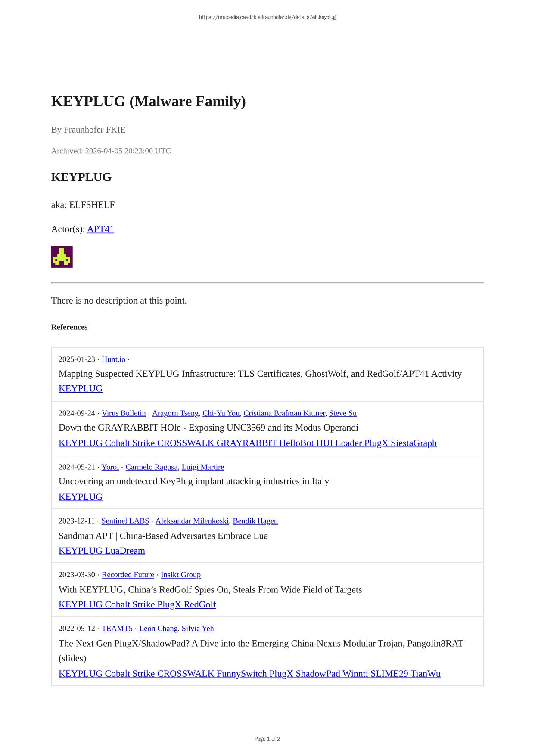Click author Silvia Yeh

pos(198,629)
